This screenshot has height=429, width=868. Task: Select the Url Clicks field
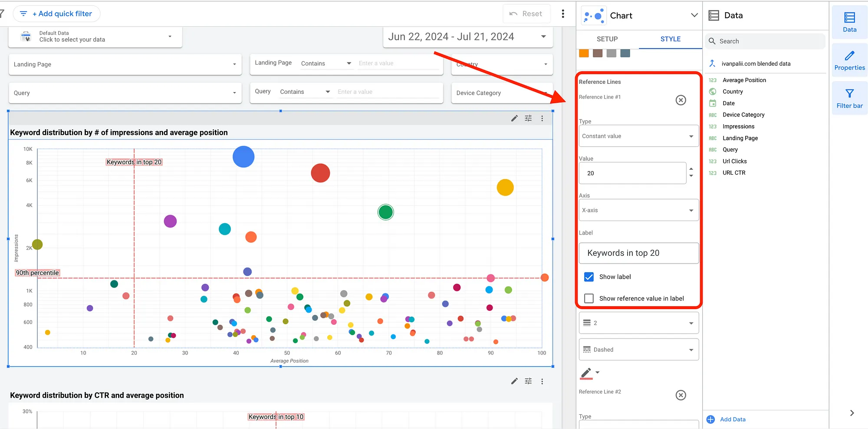tap(734, 162)
